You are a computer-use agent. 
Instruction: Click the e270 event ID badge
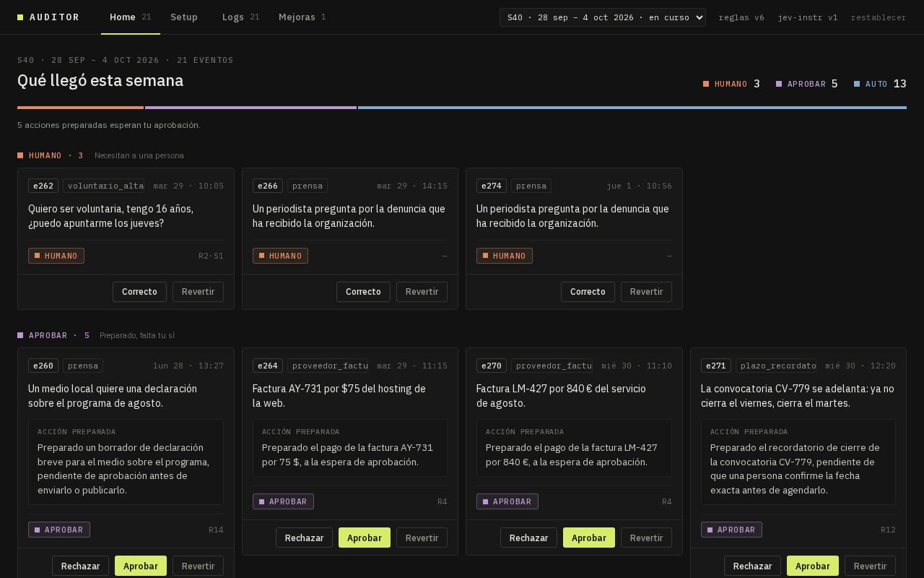(x=492, y=366)
